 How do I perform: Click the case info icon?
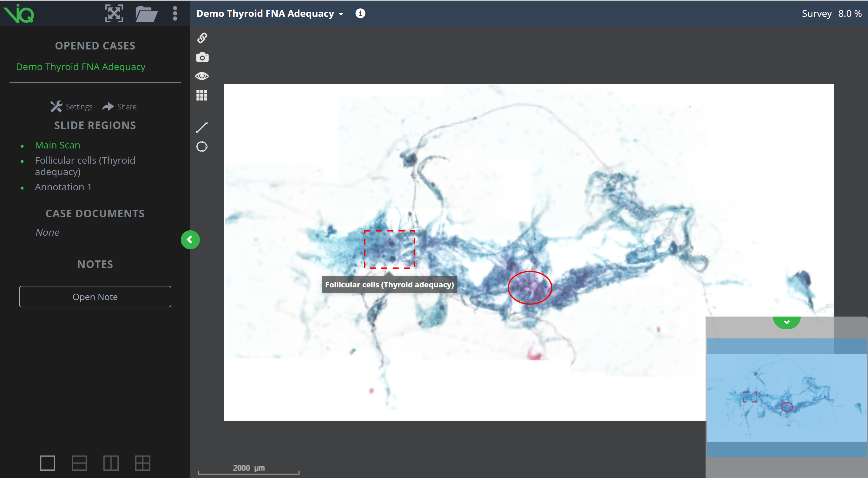[x=360, y=13]
